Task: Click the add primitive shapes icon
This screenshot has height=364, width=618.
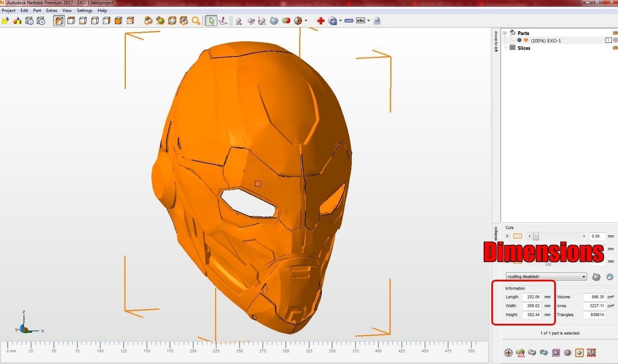Action: point(17,21)
